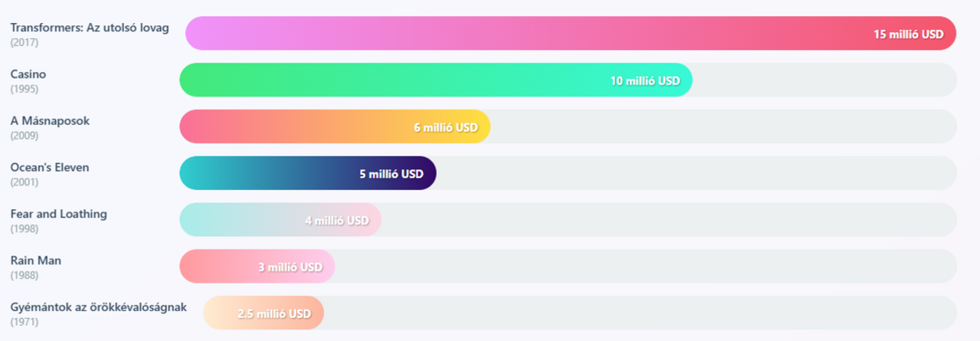Click the 6 millió USD value label
This screenshot has width=980, height=341.
click(446, 127)
